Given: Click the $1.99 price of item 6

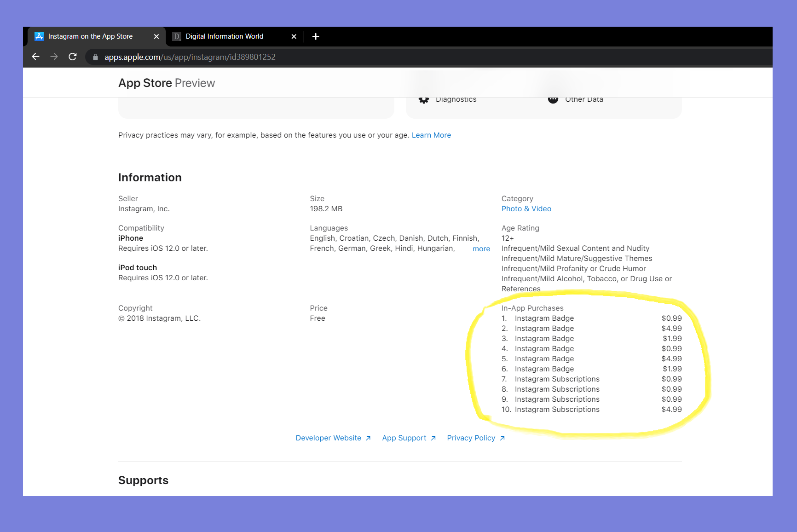Looking at the screenshot, I should click(x=672, y=369).
